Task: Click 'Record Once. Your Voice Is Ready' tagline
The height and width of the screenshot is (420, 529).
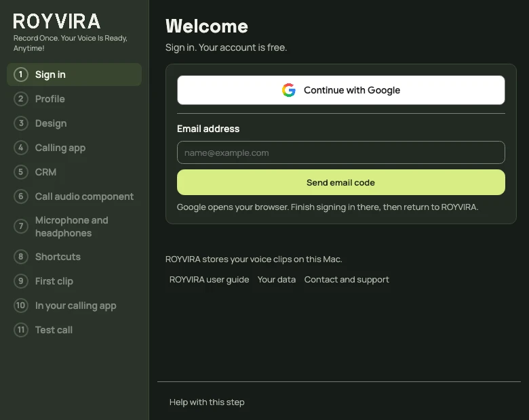Action: [x=70, y=43]
